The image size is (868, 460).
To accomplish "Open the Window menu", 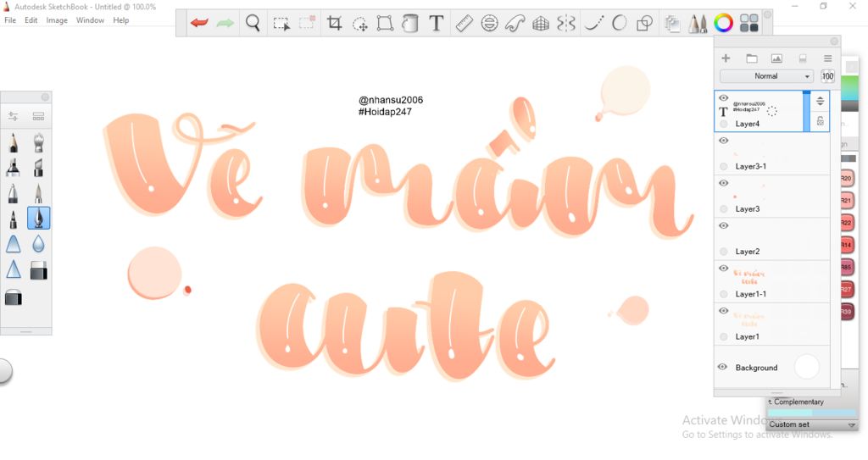I will pyautogui.click(x=90, y=20).
